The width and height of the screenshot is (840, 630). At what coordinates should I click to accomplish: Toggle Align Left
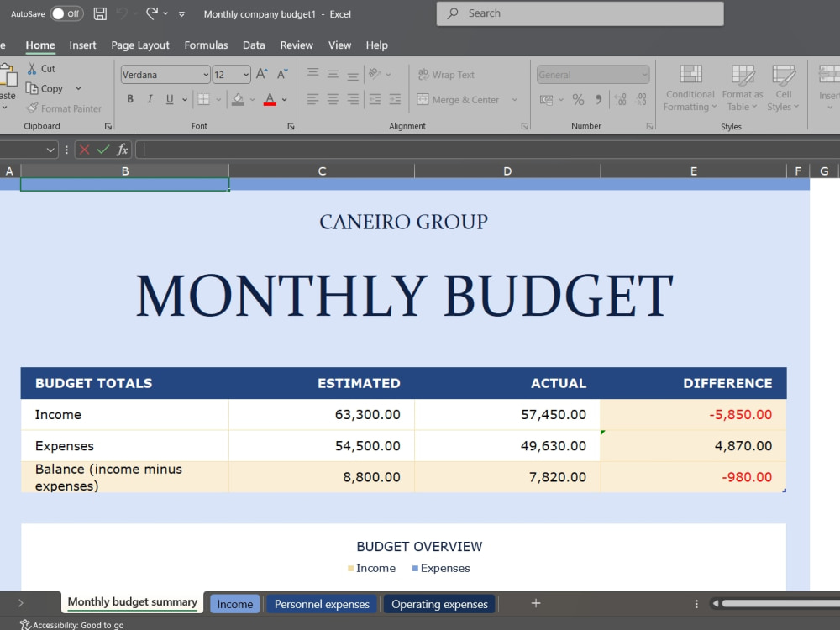click(312, 99)
